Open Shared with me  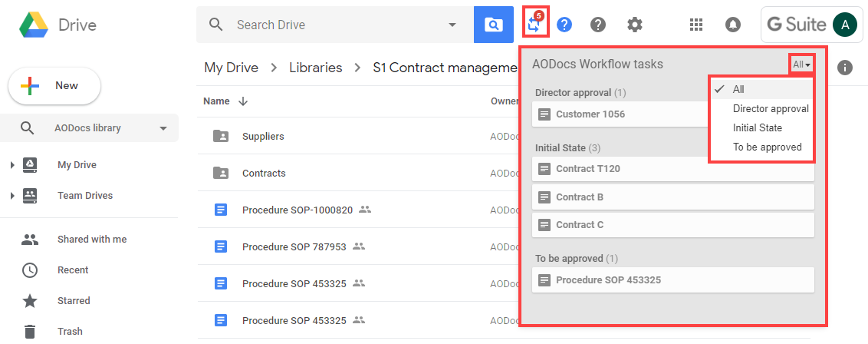[92, 240]
